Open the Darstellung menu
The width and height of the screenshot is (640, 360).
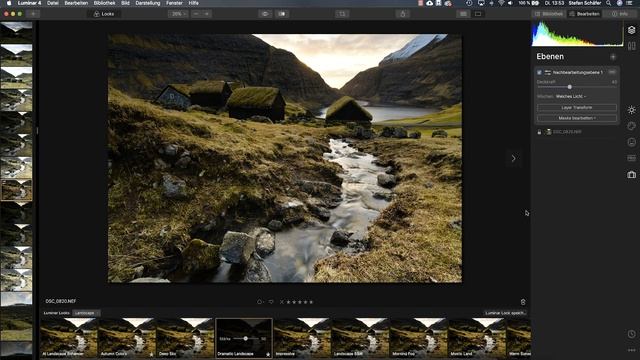pyautogui.click(x=148, y=3)
